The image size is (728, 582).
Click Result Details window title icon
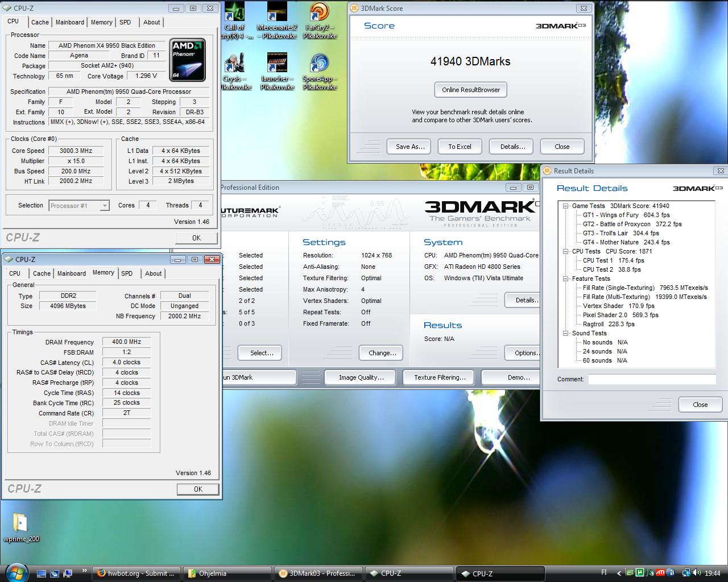[x=547, y=171]
